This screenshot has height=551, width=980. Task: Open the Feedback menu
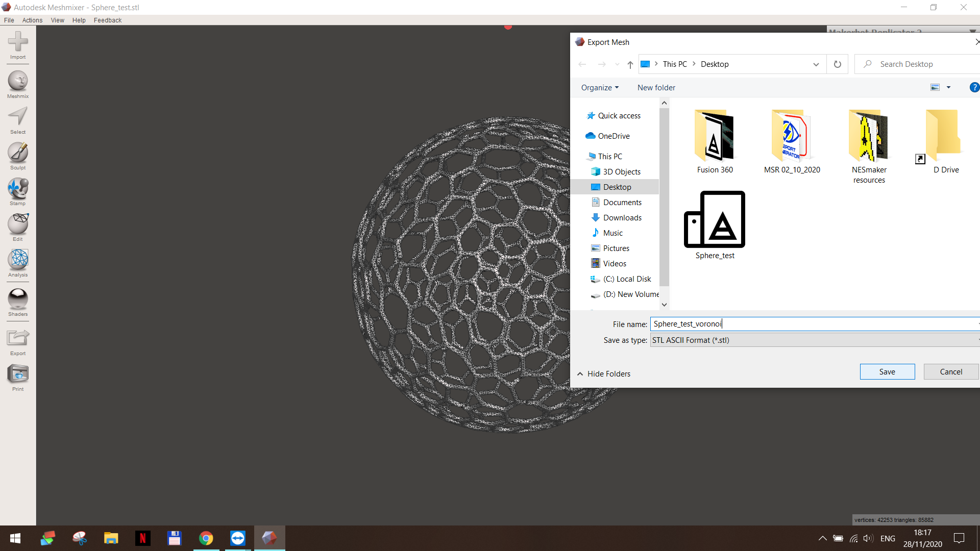click(108, 20)
